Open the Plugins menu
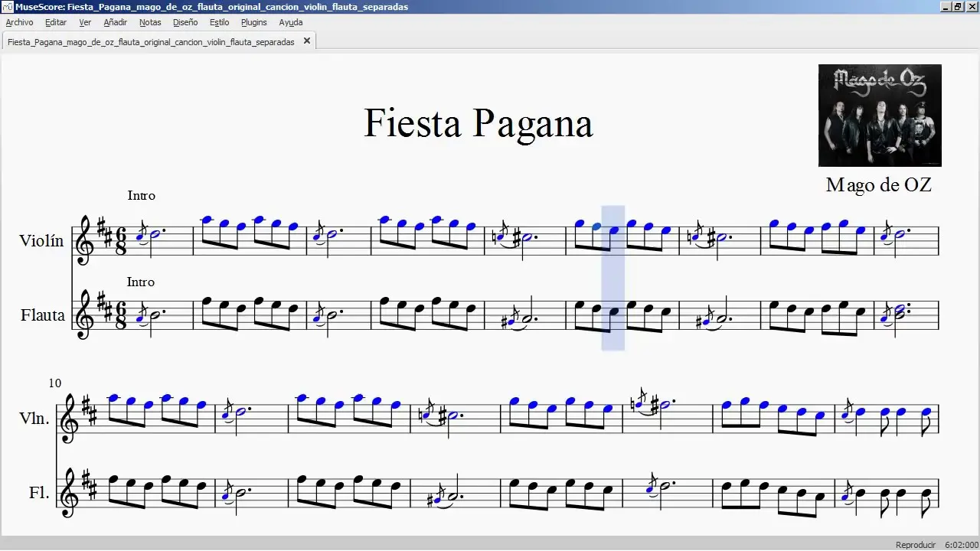Image resolution: width=980 pixels, height=551 pixels. click(x=254, y=22)
